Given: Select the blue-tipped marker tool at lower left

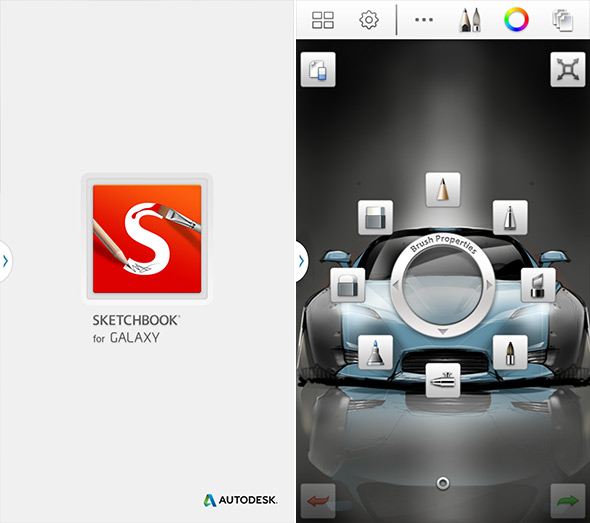Looking at the screenshot, I should click(x=376, y=352).
